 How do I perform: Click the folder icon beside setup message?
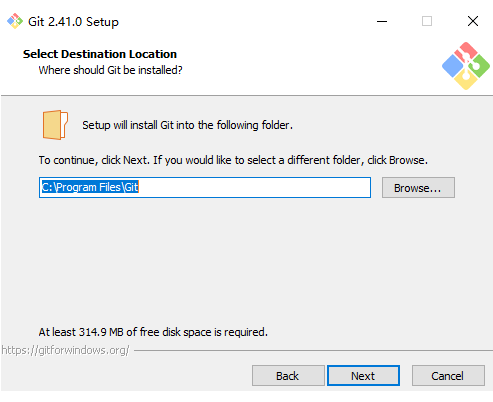pyautogui.click(x=55, y=125)
